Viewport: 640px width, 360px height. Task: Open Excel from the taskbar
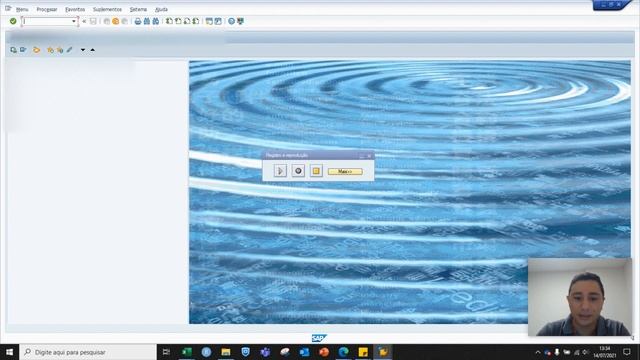click(x=187, y=352)
